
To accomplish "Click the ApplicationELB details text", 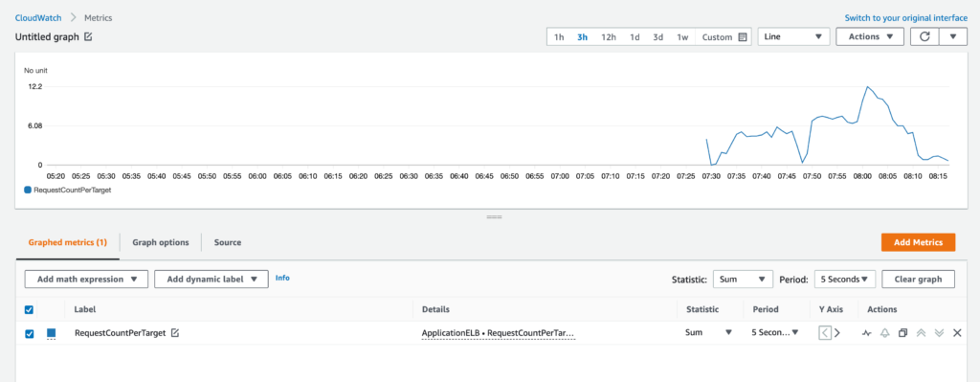I will pos(498,333).
